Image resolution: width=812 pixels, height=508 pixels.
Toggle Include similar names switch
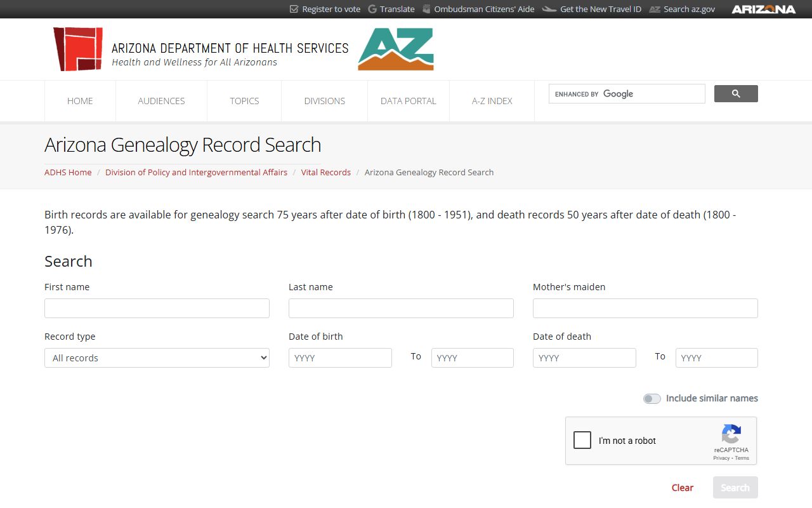652,399
